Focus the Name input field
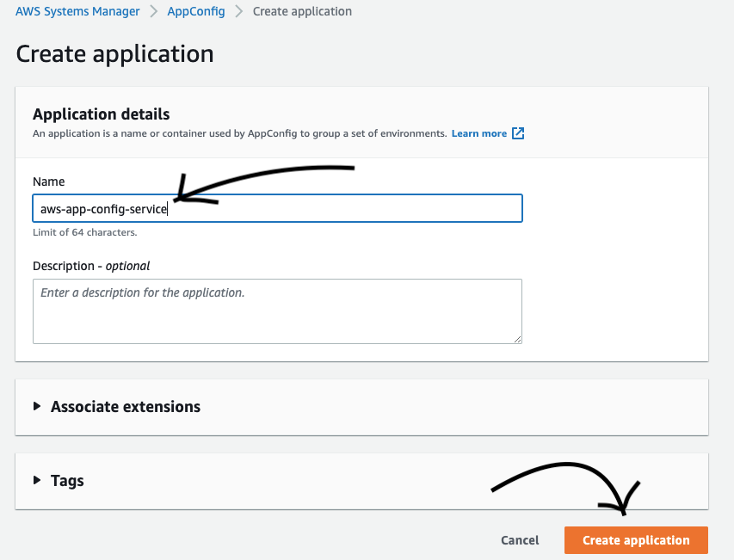The height and width of the screenshot is (560, 734). 277,208
